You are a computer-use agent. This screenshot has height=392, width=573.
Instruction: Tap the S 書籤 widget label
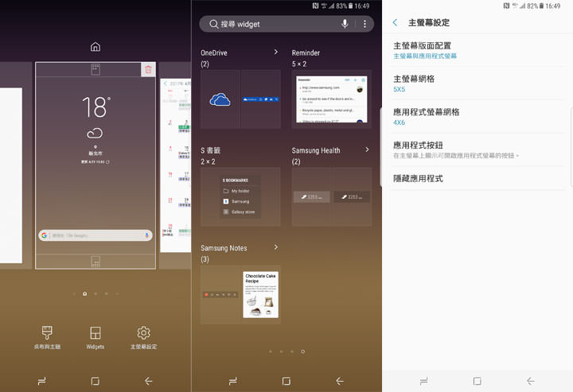[x=210, y=150]
